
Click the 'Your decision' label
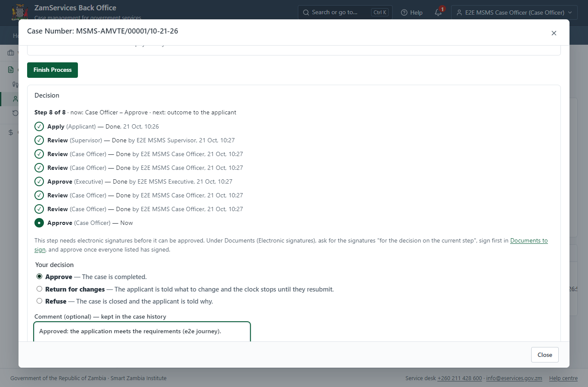(54, 265)
